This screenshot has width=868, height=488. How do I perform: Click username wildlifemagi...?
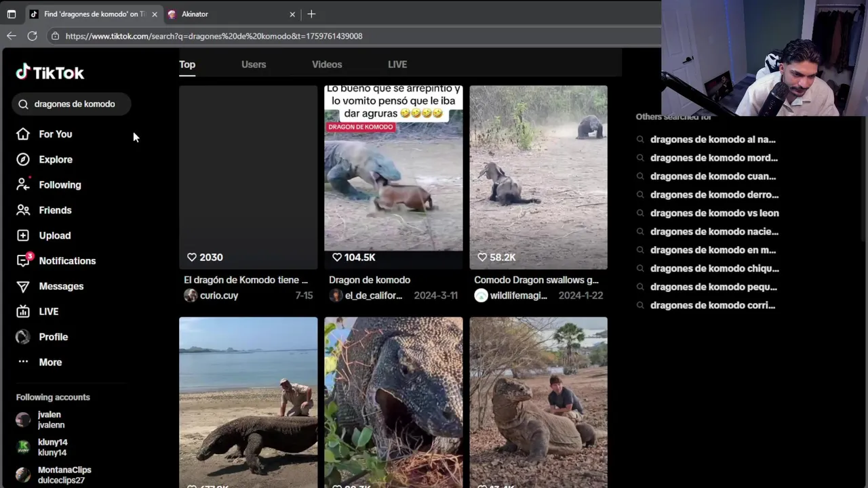click(x=519, y=296)
